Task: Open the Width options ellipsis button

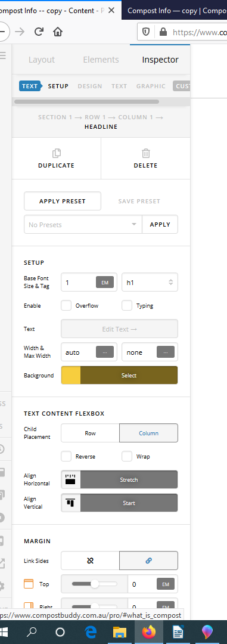Action: tap(105, 352)
